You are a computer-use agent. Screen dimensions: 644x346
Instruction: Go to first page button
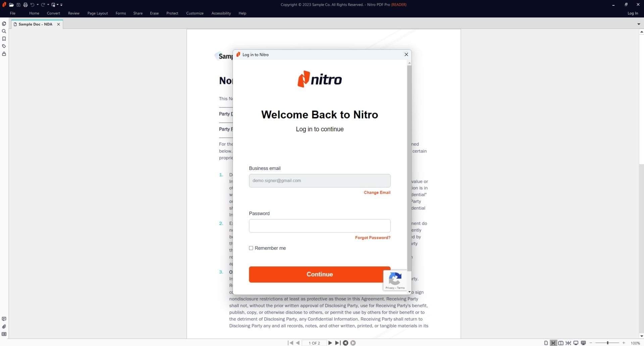(x=290, y=343)
